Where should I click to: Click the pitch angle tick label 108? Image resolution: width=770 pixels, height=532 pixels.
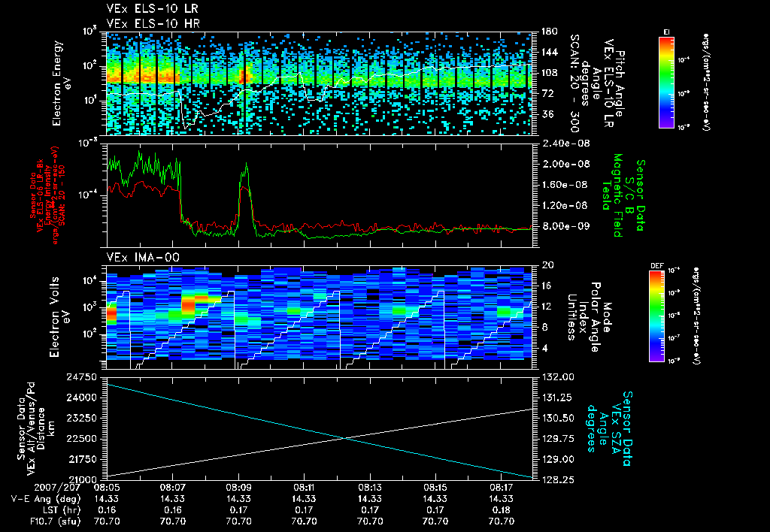(x=549, y=73)
